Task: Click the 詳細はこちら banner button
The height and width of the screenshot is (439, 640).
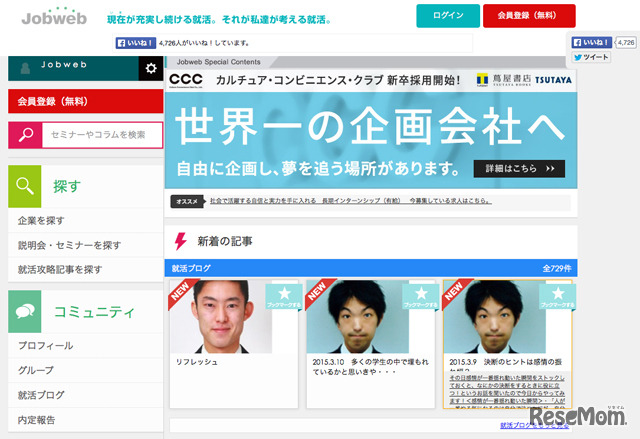Action: tap(519, 169)
